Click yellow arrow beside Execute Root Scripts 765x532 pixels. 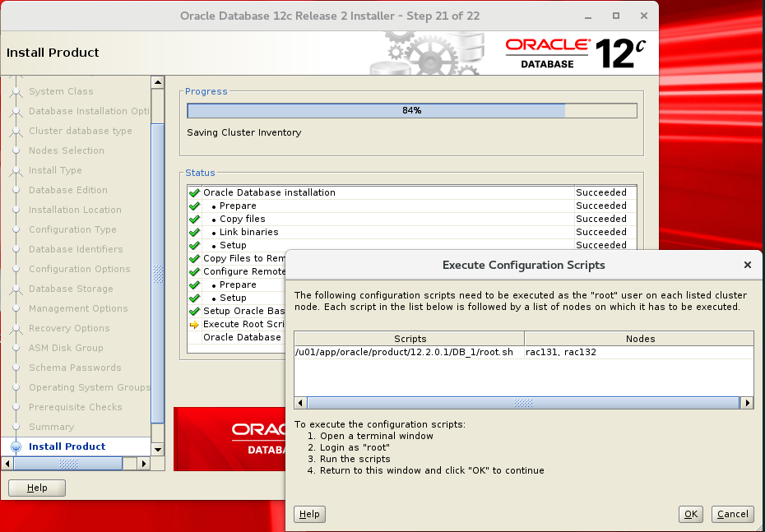[x=194, y=324]
